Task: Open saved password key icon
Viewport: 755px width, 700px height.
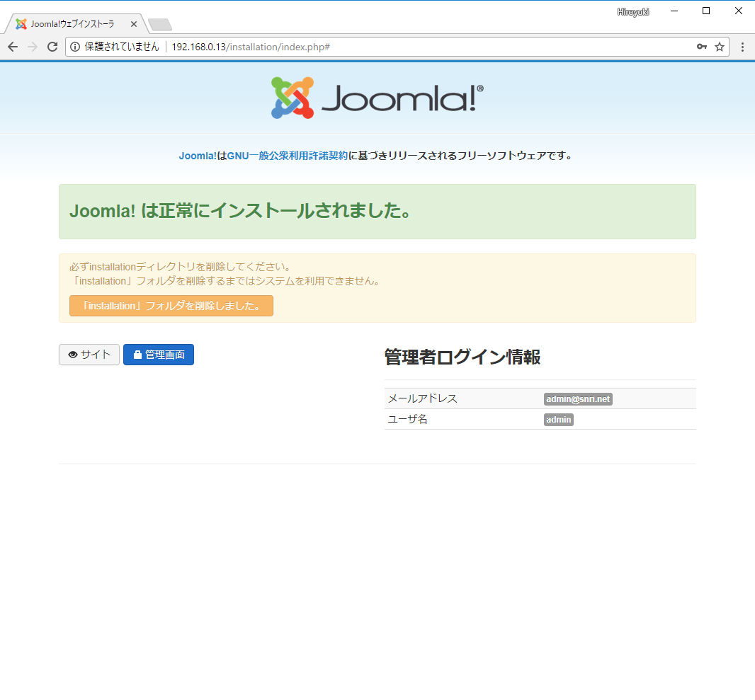Action: tap(702, 47)
